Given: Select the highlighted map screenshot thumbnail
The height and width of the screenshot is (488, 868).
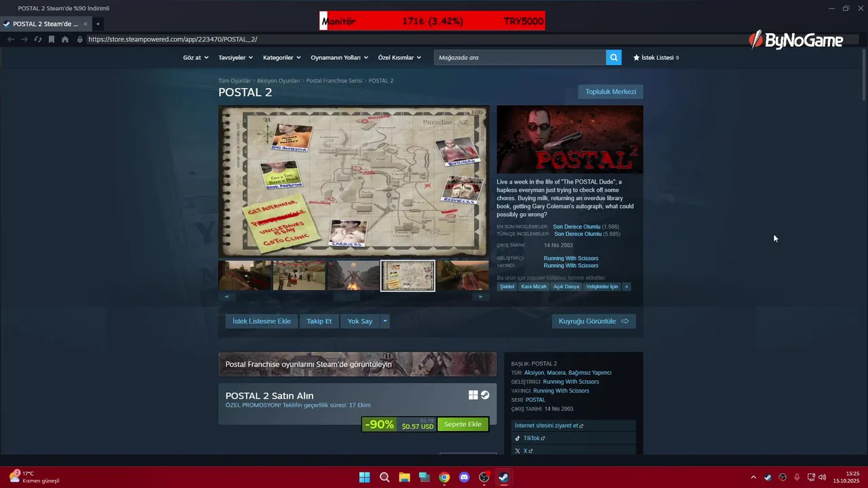Looking at the screenshot, I should [x=408, y=275].
